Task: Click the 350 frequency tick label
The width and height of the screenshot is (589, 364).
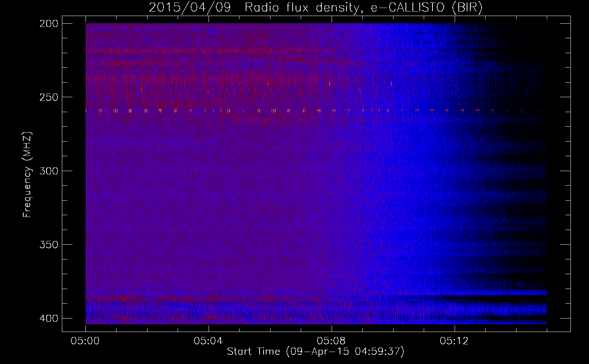Action: (49, 244)
